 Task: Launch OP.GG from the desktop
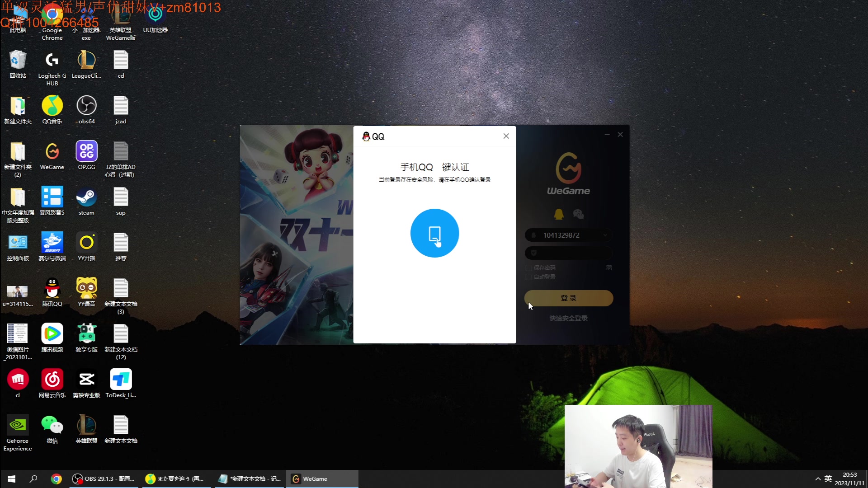(86, 155)
